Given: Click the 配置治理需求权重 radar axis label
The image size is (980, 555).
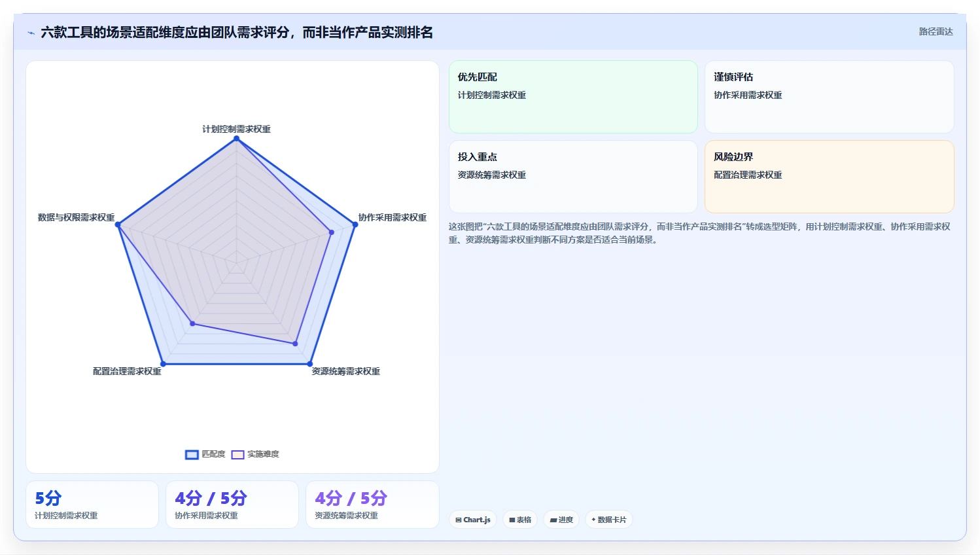Looking at the screenshot, I should pyautogui.click(x=127, y=371).
